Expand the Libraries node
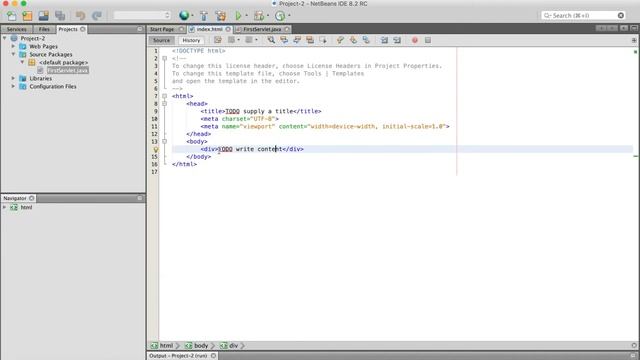Viewport: 640px width, 360px height. pos(13,78)
